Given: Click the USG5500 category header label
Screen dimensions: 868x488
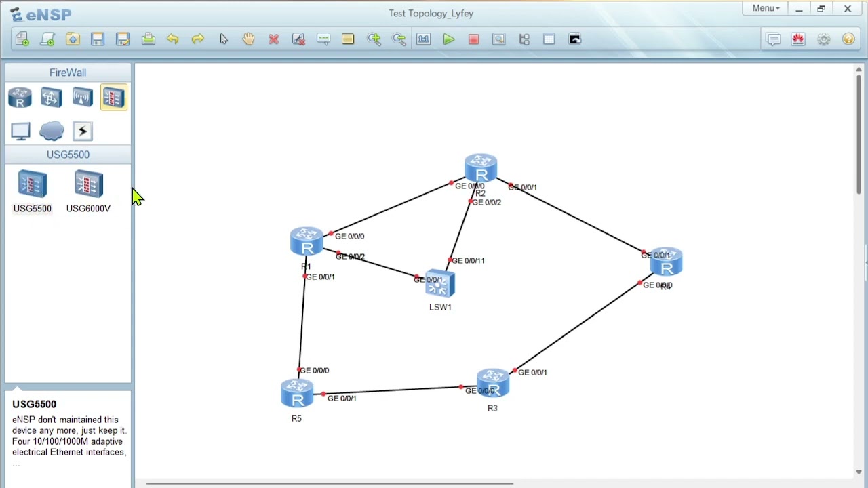Looking at the screenshot, I should coord(68,155).
